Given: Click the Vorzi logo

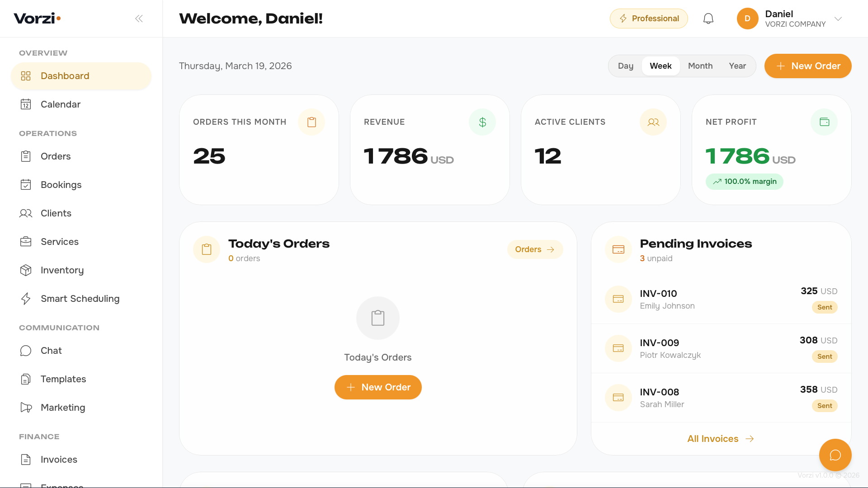Looking at the screenshot, I should (x=37, y=19).
